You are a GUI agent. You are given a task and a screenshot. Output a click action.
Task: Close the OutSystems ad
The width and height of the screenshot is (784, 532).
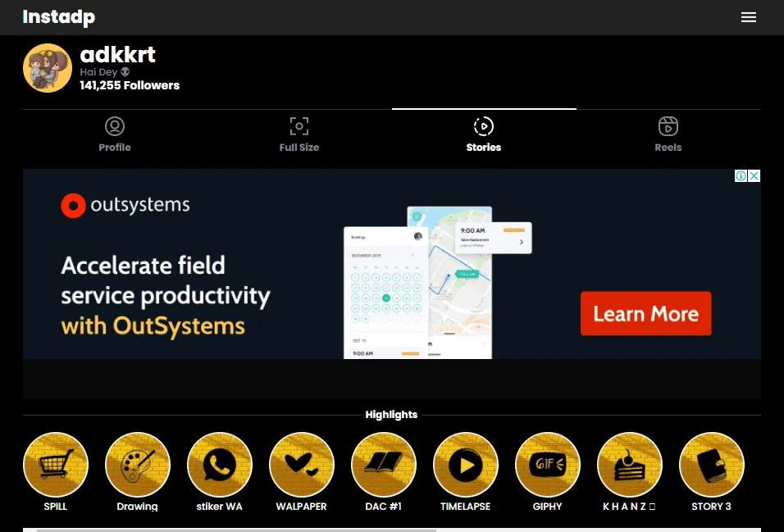(x=754, y=176)
